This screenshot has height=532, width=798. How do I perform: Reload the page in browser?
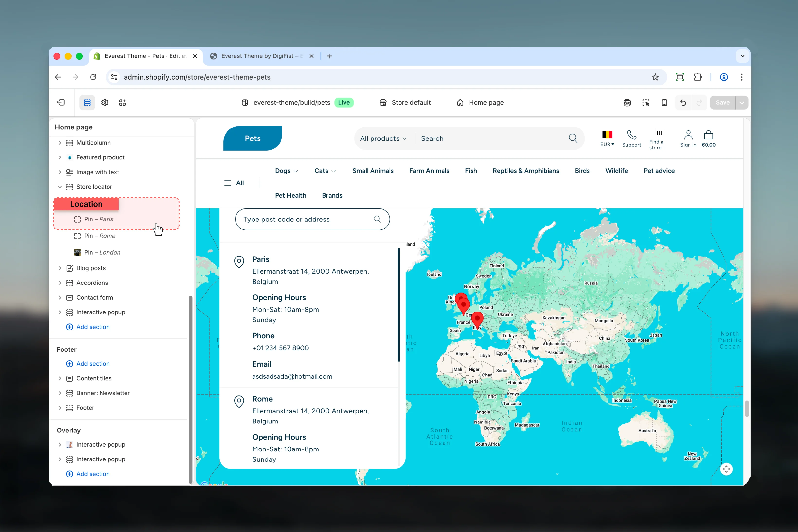click(93, 77)
